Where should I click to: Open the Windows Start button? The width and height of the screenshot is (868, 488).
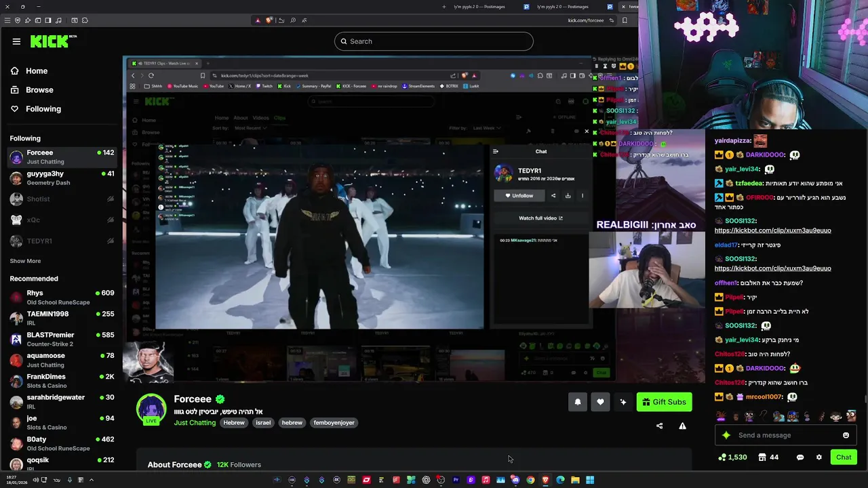(x=590, y=480)
